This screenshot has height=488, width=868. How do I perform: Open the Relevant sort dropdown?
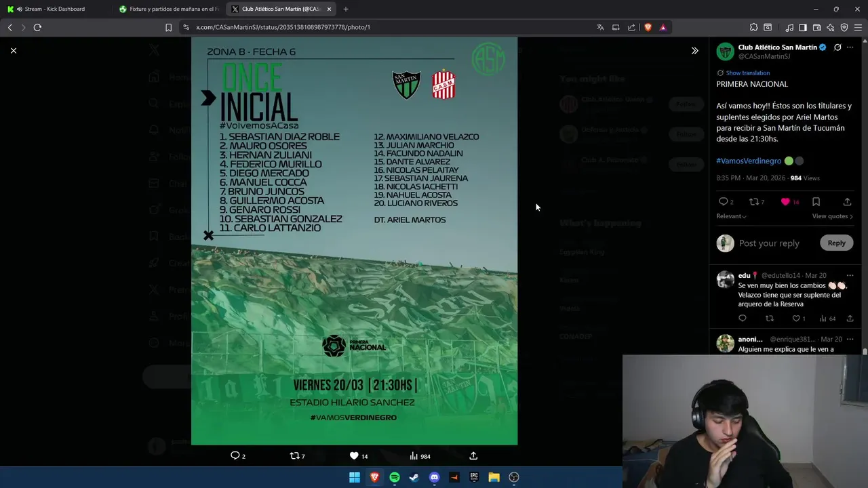731,216
